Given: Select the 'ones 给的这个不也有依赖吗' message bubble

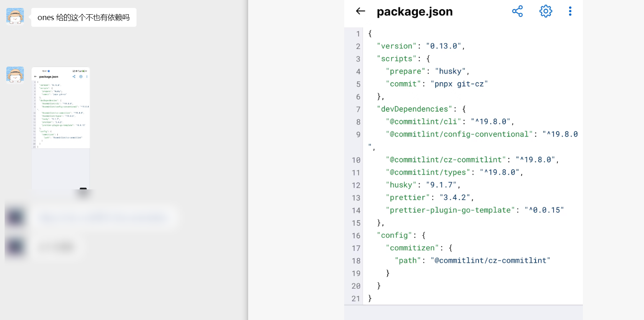Looking at the screenshot, I should coord(84,18).
